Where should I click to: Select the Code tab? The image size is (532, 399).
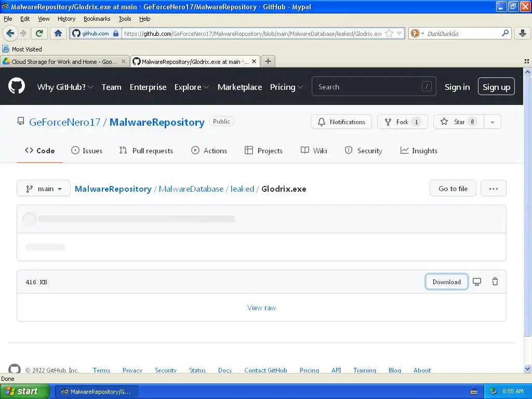click(39, 150)
